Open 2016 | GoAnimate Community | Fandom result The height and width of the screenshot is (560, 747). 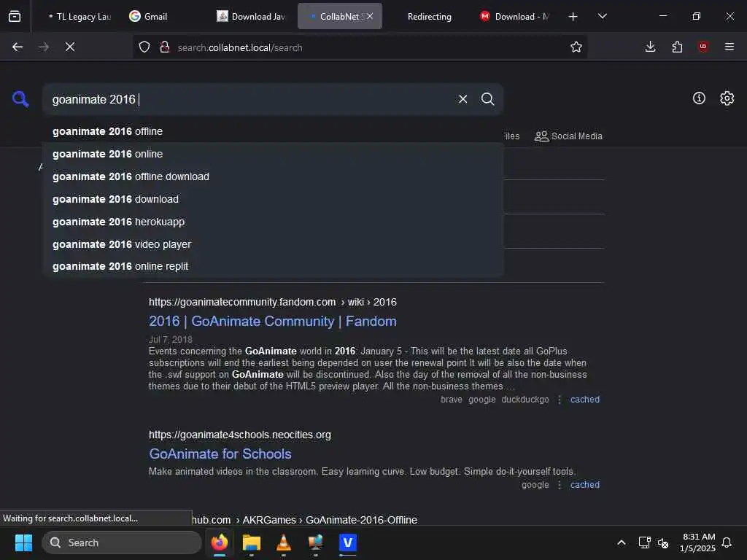pos(273,321)
